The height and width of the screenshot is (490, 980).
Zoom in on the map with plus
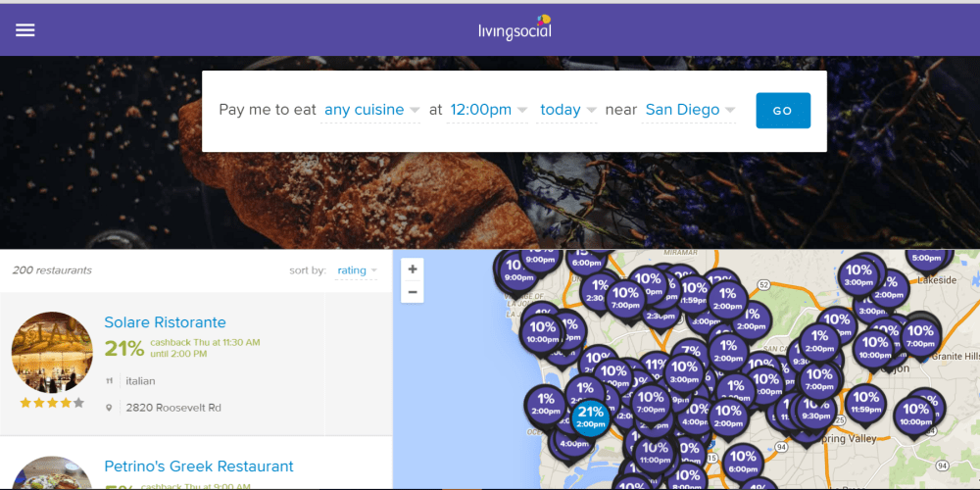(413, 269)
